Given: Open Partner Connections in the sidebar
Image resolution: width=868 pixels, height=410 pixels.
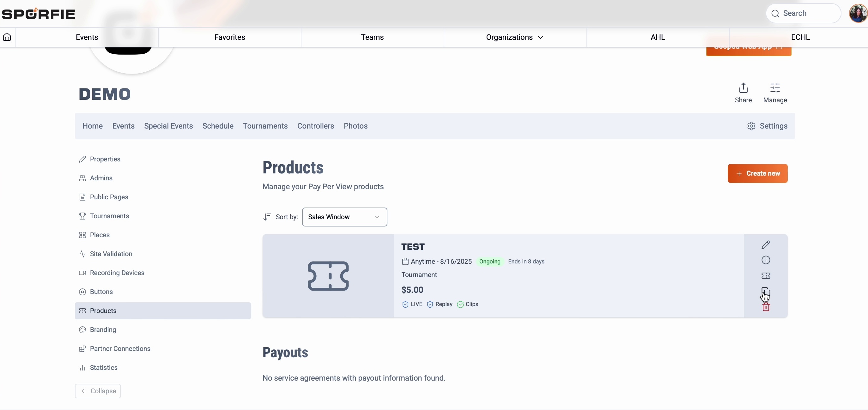Looking at the screenshot, I should coord(120,349).
